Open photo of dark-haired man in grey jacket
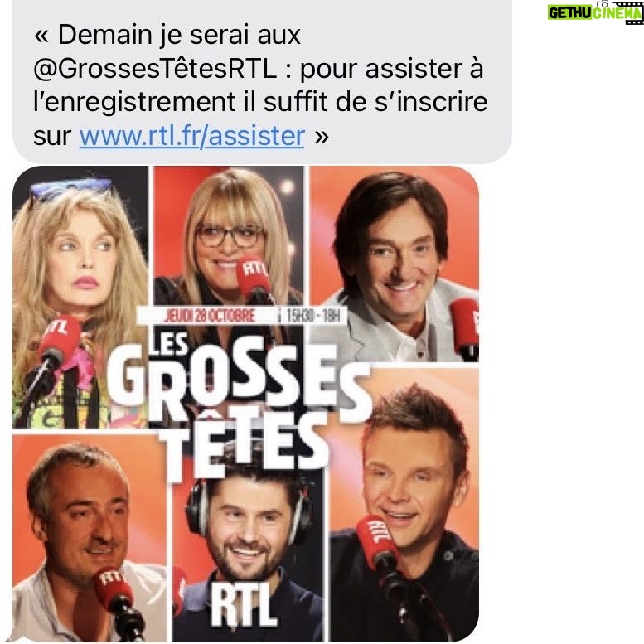 pos(394,264)
